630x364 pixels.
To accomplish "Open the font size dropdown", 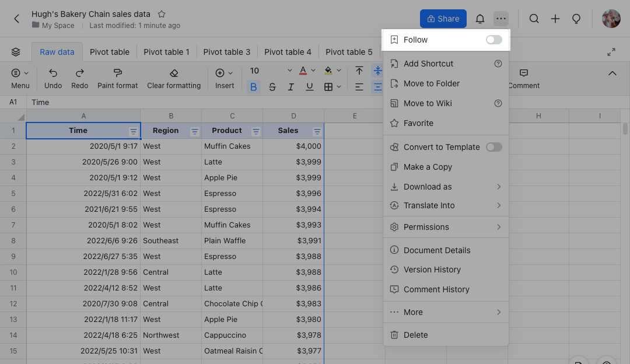I will [x=271, y=71].
